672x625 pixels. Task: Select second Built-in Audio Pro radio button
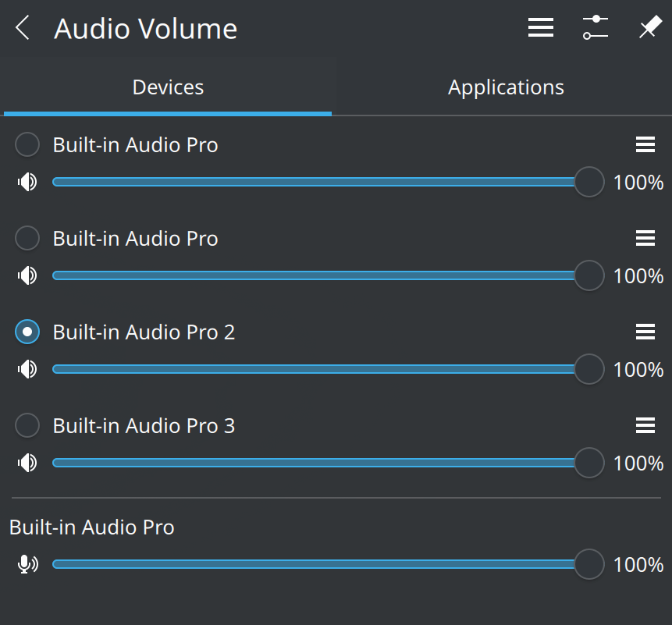[27, 238]
